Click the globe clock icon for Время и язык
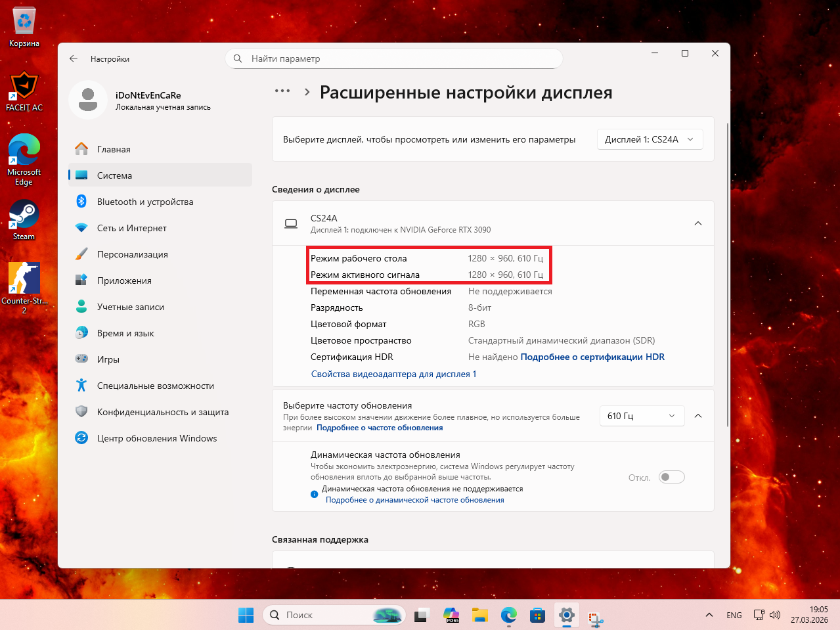 (x=81, y=333)
